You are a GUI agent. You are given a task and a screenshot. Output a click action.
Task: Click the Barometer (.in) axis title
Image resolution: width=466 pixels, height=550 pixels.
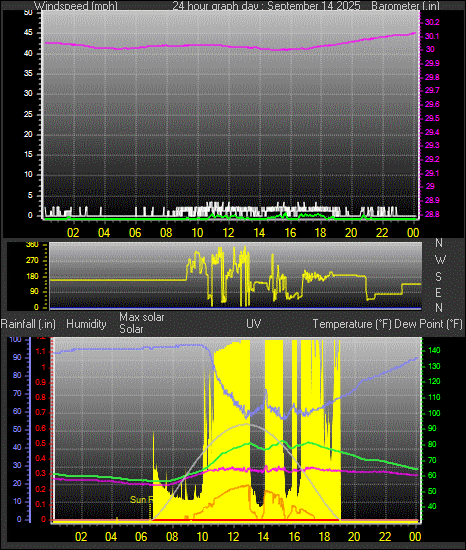[405, 6]
